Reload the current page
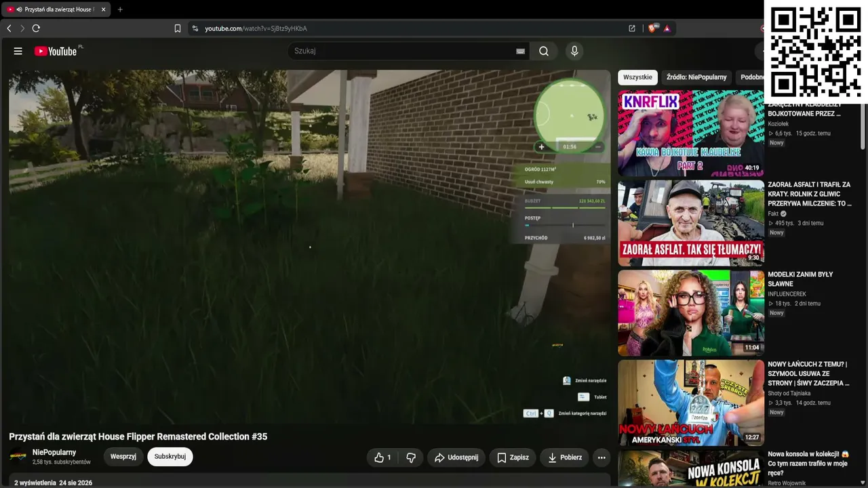The height and width of the screenshot is (488, 868). pos(36,28)
